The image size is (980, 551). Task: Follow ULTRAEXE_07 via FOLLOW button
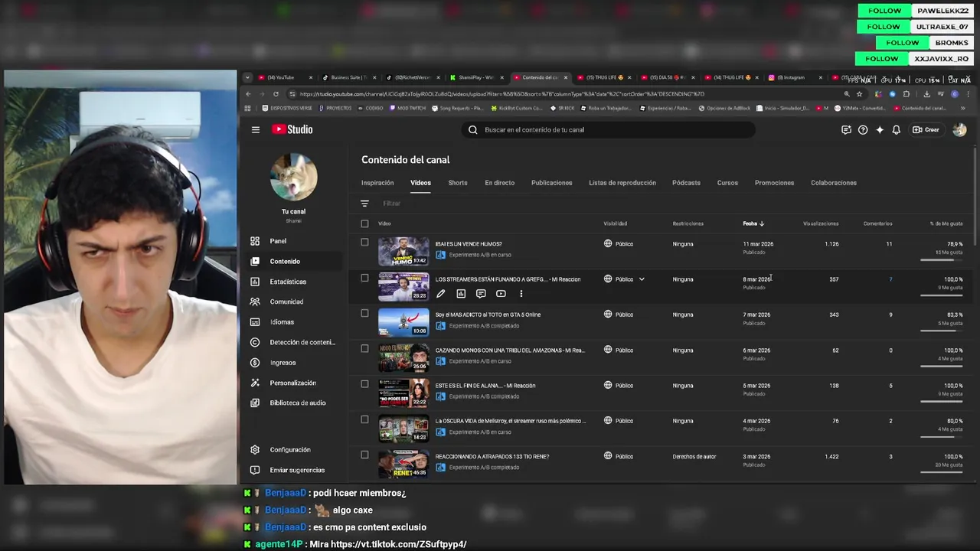pyautogui.click(x=884, y=27)
